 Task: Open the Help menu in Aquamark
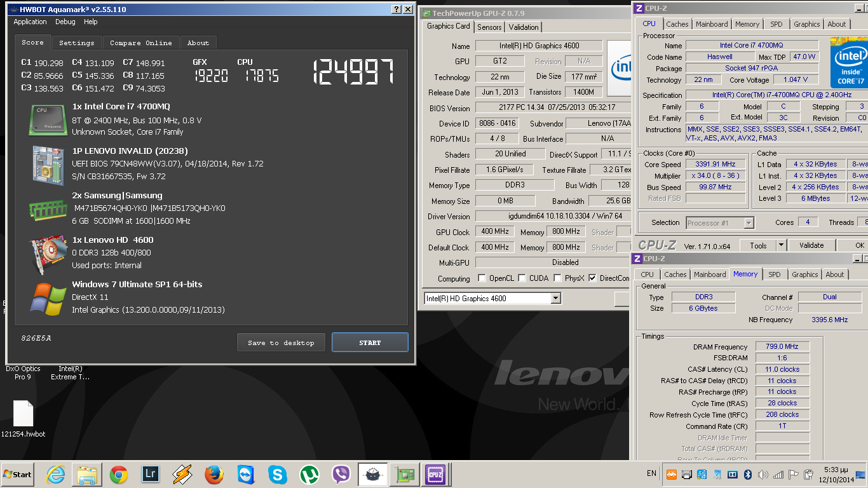point(90,22)
